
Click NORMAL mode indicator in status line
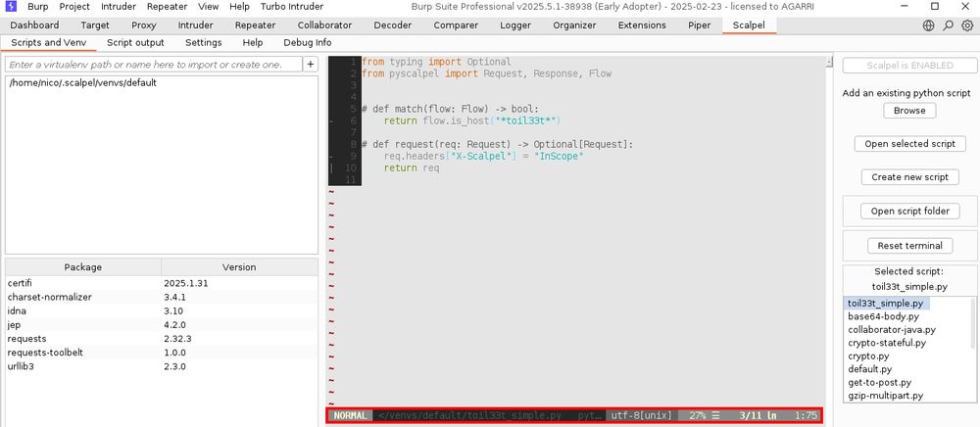[350, 415]
